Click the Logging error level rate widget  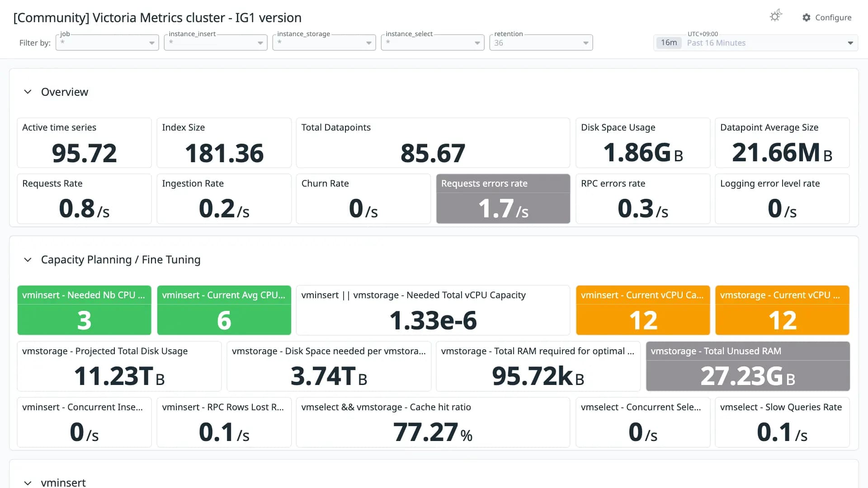782,199
